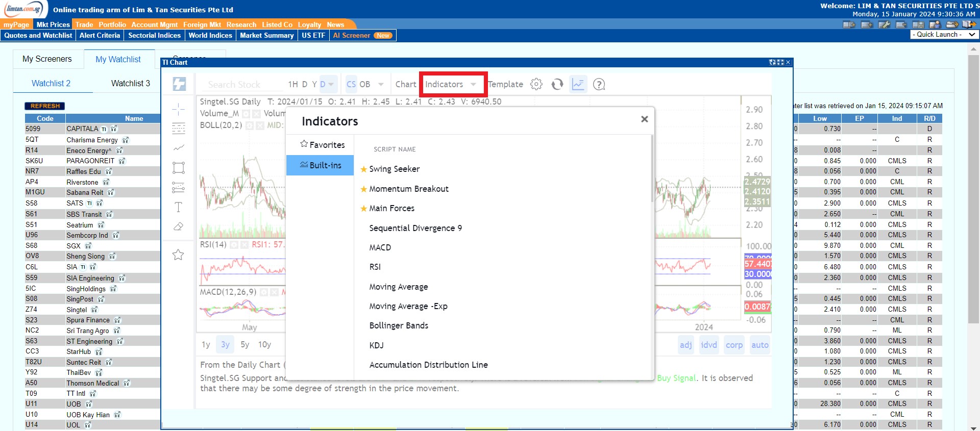Toggle the idvd button
This screenshot has height=431, width=980.
point(709,345)
